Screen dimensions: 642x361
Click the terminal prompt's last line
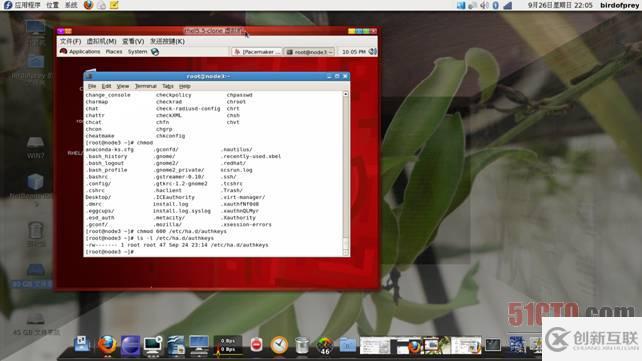coord(110,252)
